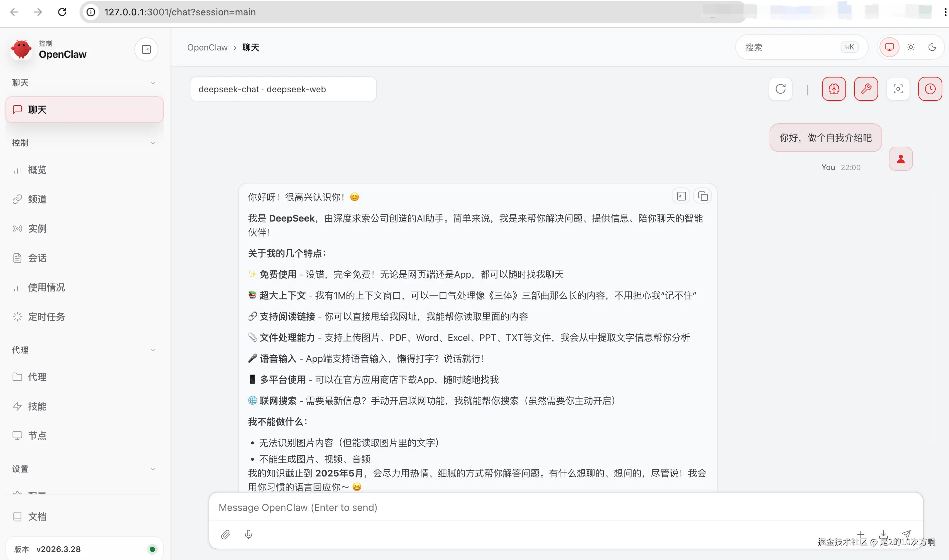Collapse the 代理 section chevron
949x560 pixels.
click(x=153, y=350)
